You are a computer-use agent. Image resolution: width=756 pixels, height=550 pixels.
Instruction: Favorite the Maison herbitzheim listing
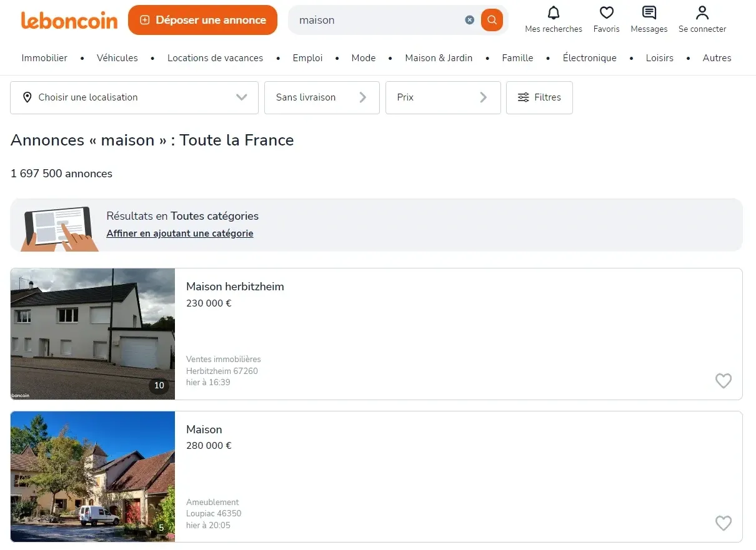[x=724, y=381]
